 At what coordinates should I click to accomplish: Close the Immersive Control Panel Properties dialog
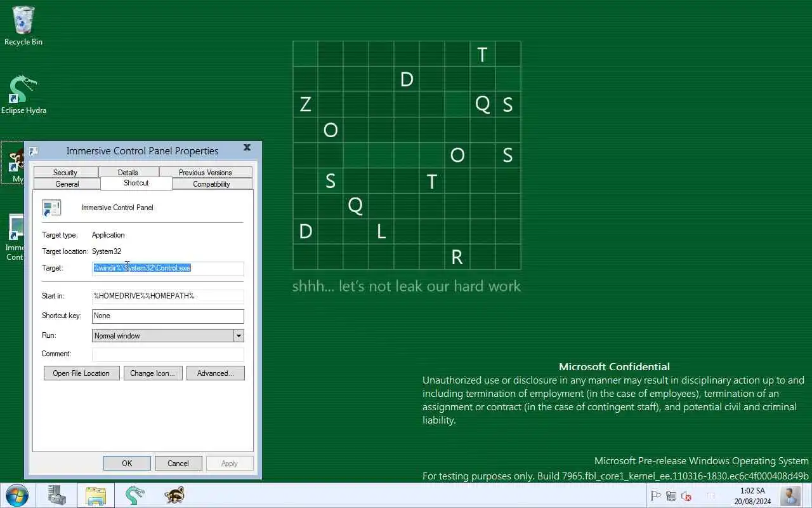pyautogui.click(x=247, y=147)
